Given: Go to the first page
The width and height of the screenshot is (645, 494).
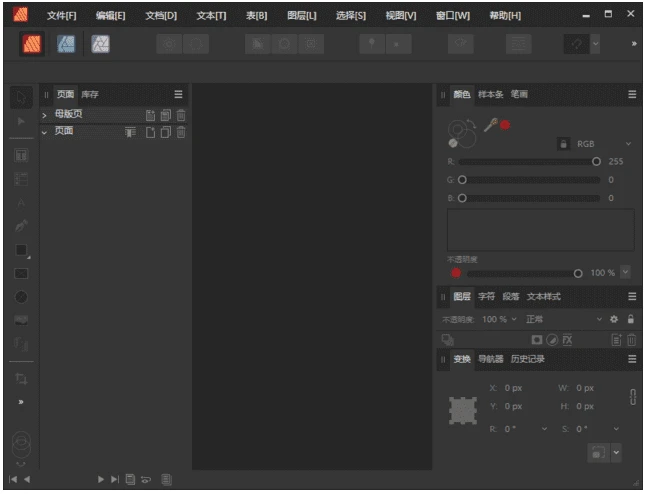Looking at the screenshot, I should coord(13,479).
